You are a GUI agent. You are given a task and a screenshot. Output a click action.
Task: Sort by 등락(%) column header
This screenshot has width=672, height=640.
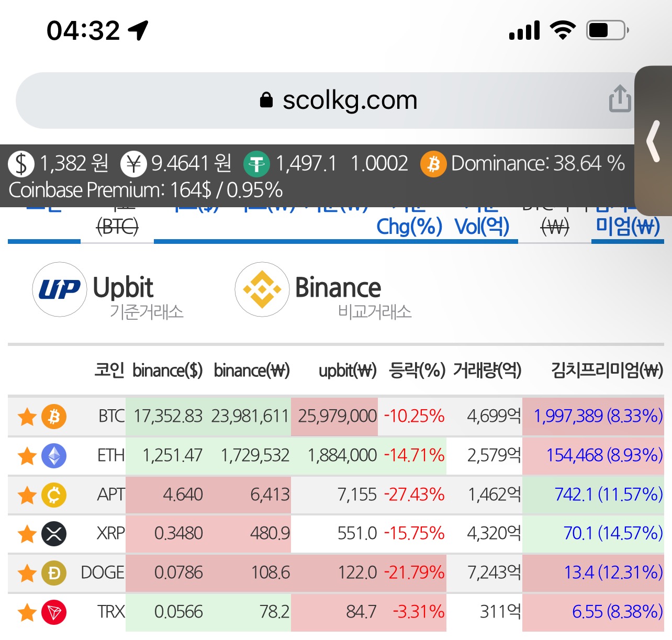(417, 370)
